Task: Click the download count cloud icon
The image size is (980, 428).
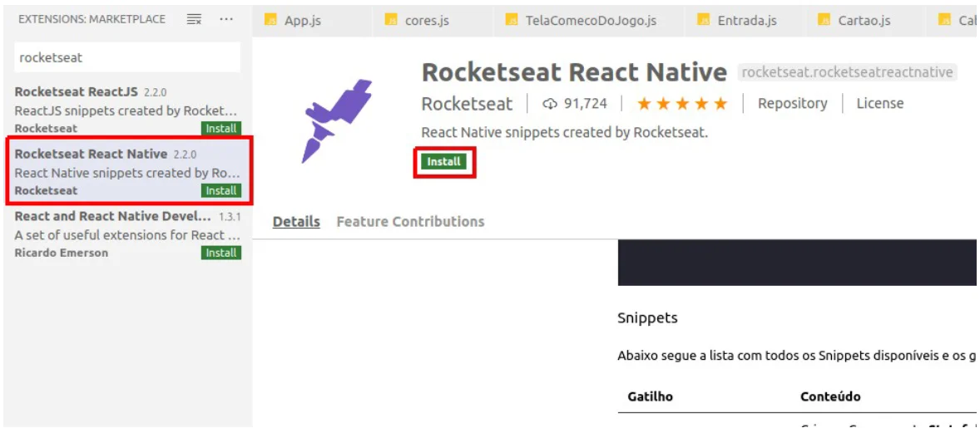Action: pyautogui.click(x=550, y=104)
